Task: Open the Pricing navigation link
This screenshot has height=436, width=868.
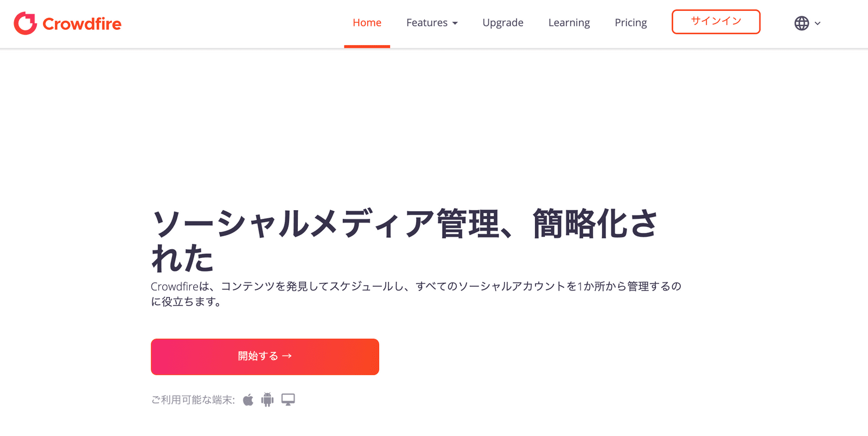Action: click(x=630, y=23)
